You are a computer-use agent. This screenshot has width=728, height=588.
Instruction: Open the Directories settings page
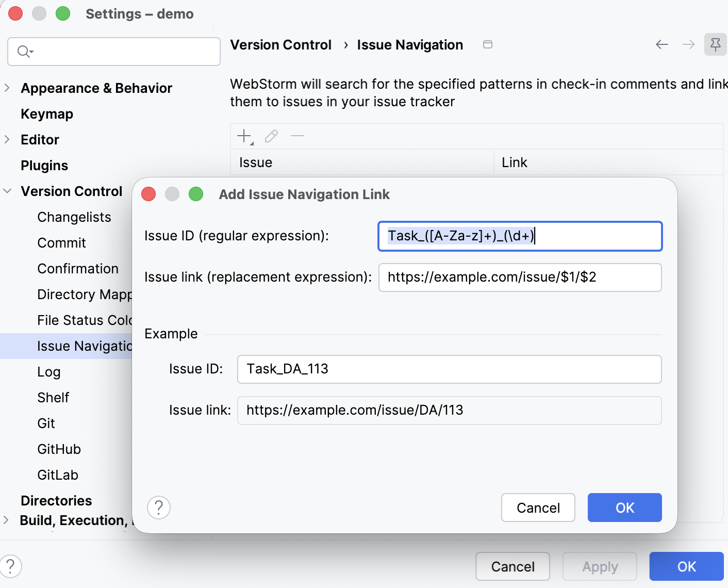click(56, 501)
